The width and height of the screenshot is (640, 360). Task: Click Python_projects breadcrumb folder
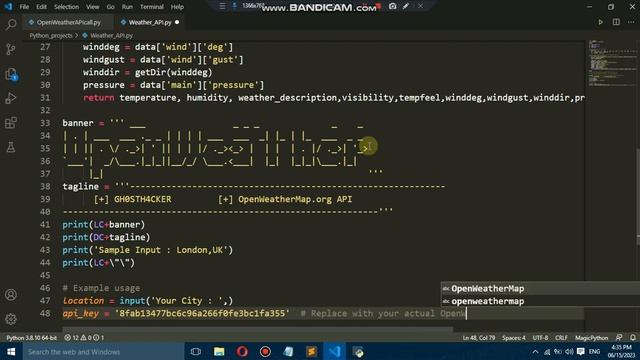(51, 36)
